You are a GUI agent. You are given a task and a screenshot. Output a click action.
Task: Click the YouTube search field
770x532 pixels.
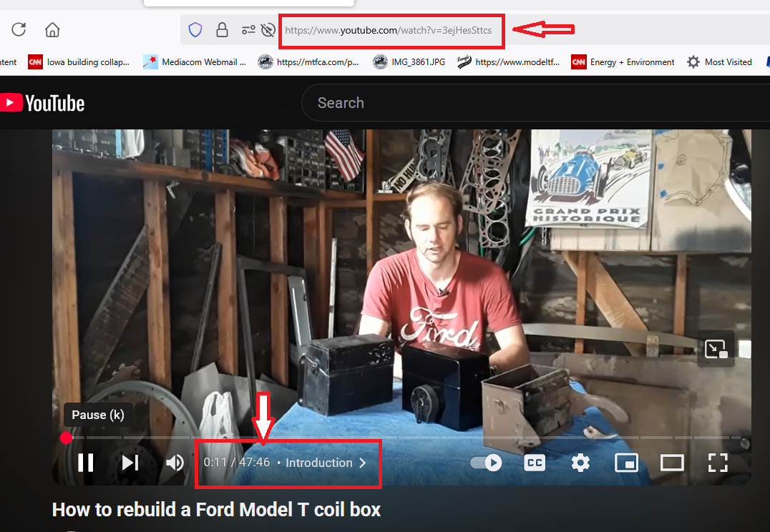tap(535, 103)
